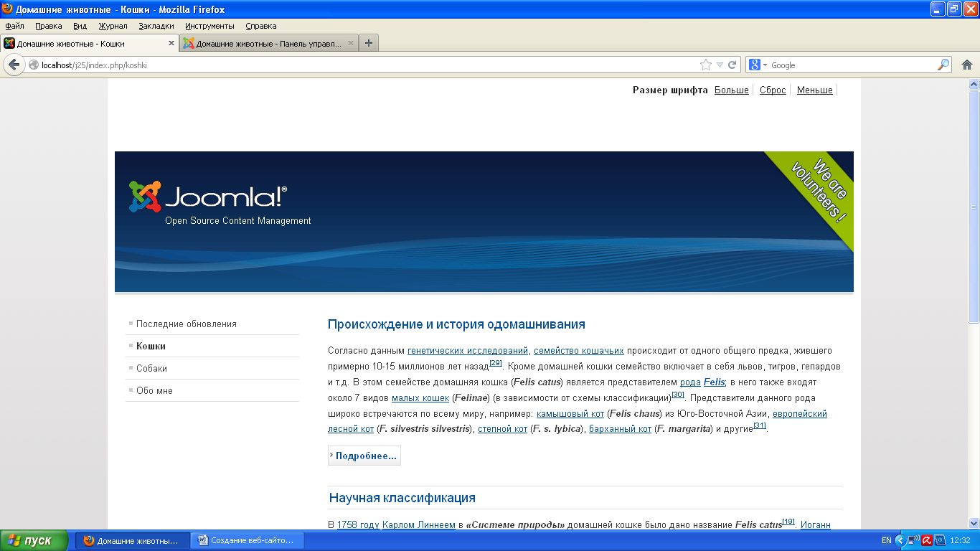Expand hidden tray icons with arrow
980x551 pixels.
[x=900, y=540]
